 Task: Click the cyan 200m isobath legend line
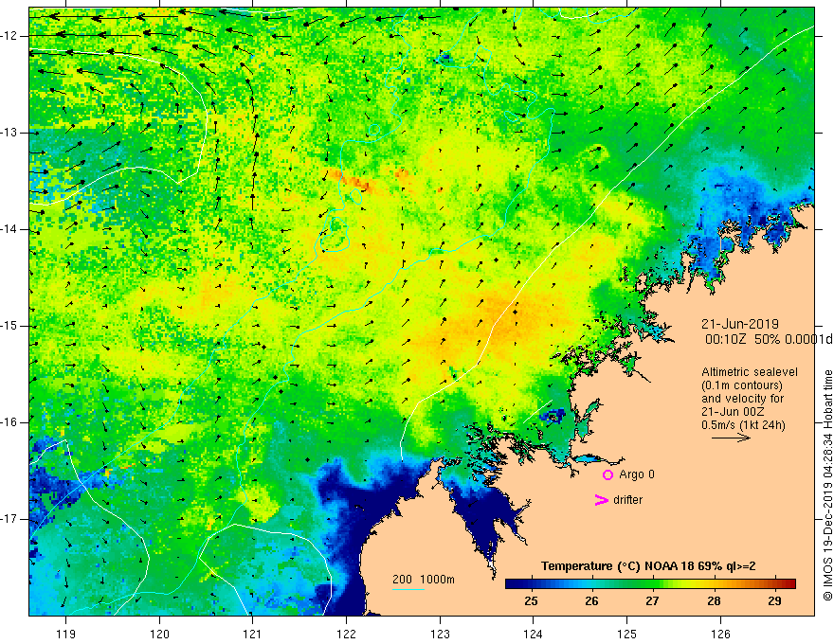[408, 590]
